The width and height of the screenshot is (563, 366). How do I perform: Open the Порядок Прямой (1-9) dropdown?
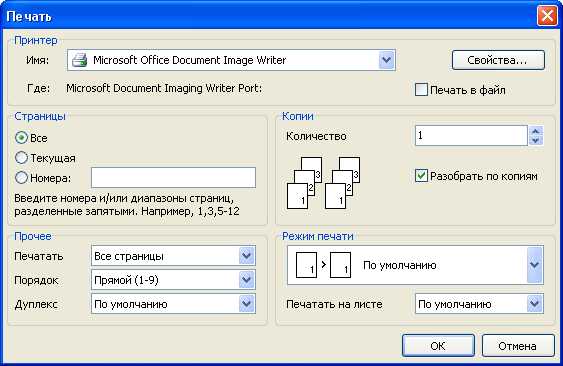[x=247, y=280]
